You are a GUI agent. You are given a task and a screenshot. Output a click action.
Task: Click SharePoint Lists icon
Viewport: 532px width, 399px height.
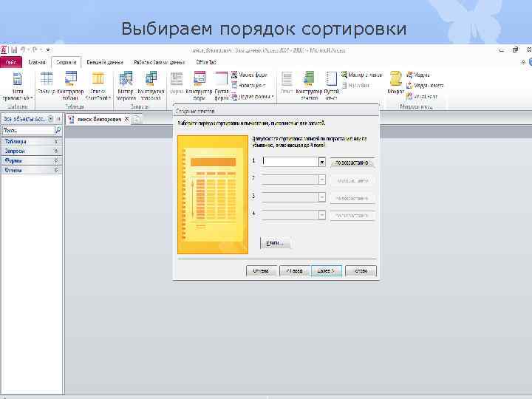(98, 79)
